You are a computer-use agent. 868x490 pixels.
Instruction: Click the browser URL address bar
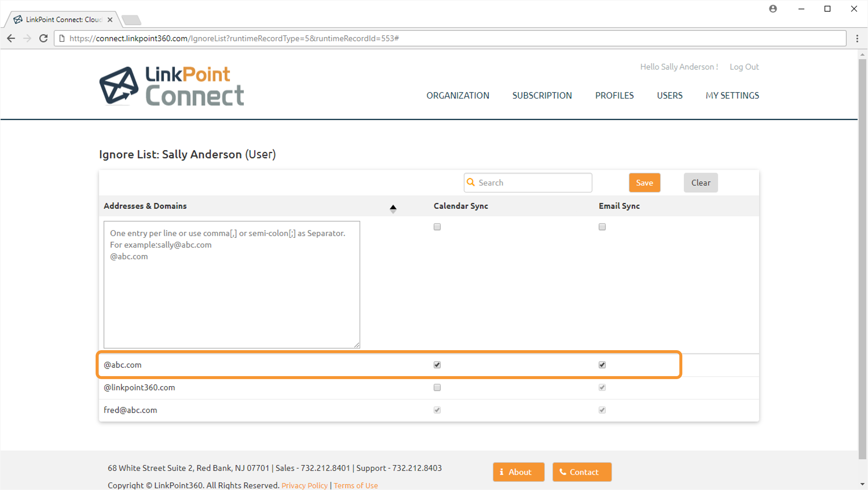450,38
